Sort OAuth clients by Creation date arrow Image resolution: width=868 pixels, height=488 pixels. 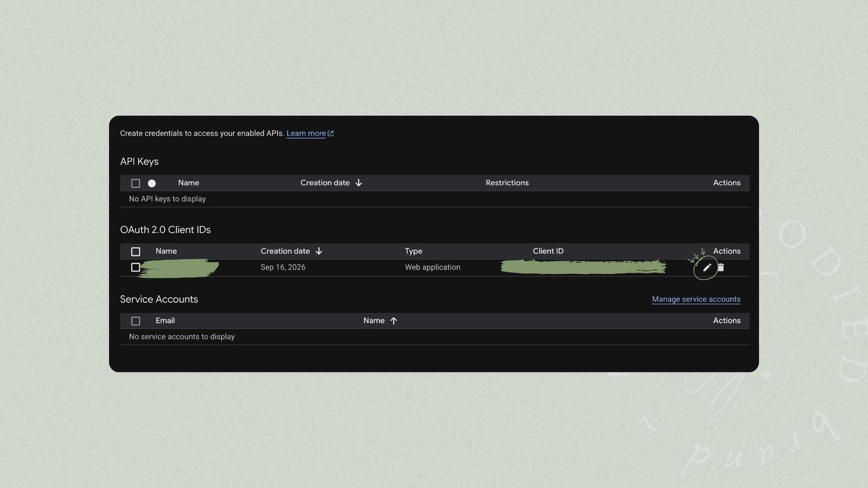[x=319, y=251]
